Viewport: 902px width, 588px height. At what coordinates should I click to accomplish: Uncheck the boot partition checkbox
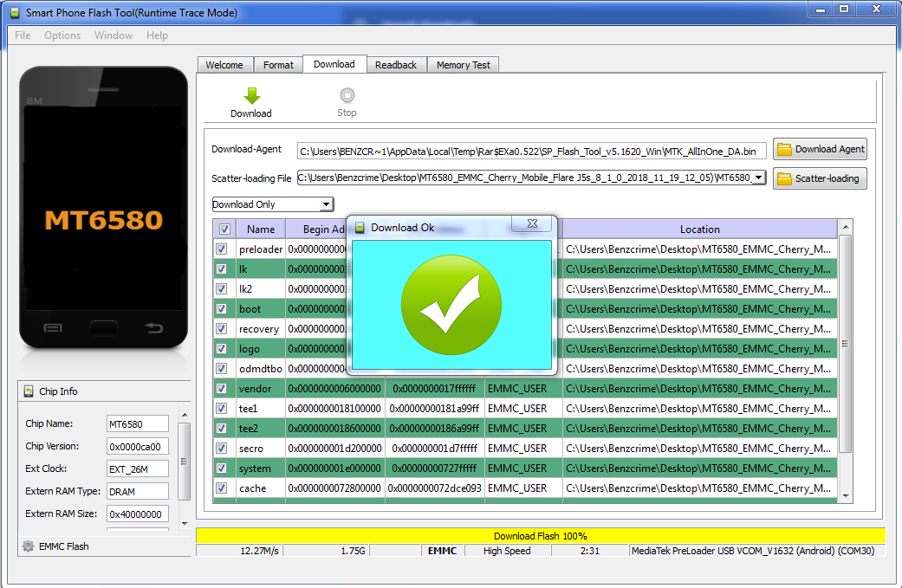click(222, 308)
